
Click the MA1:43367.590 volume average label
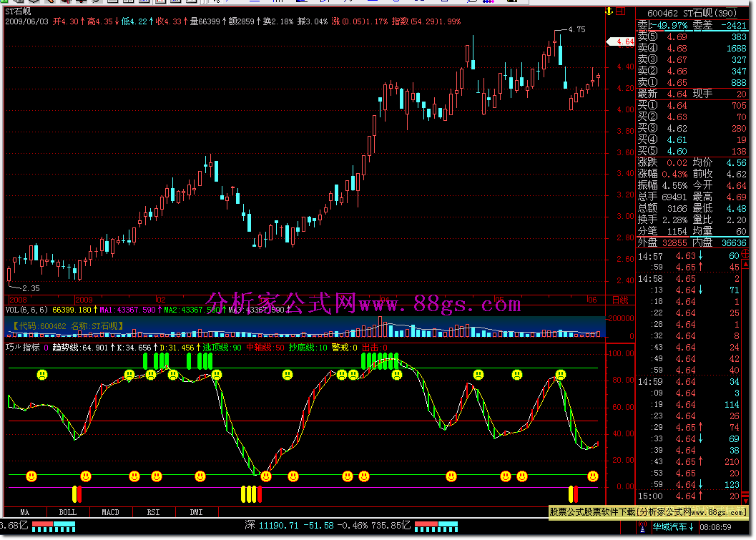[x=128, y=310]
